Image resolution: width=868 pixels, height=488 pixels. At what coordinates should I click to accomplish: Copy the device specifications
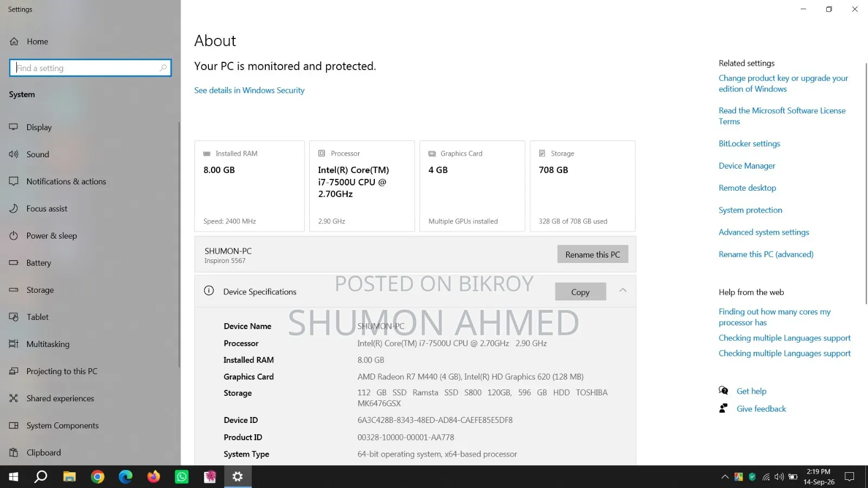pos(580,292)
